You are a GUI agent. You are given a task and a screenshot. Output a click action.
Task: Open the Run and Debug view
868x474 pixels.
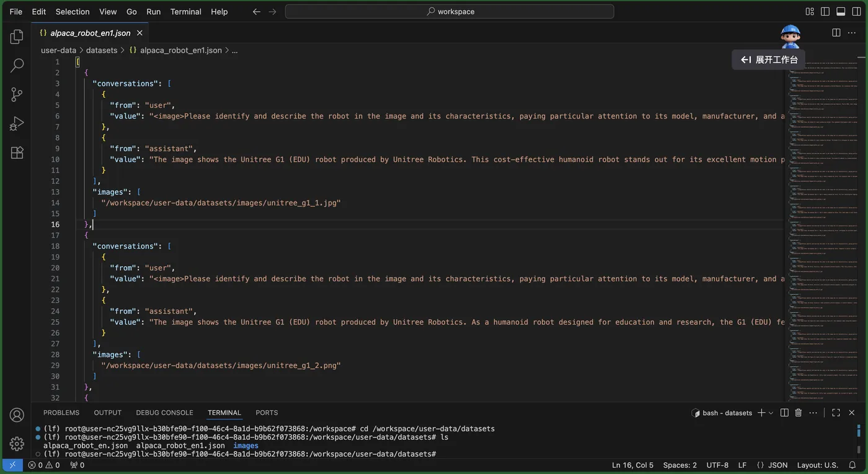click(x=17, y=124)
